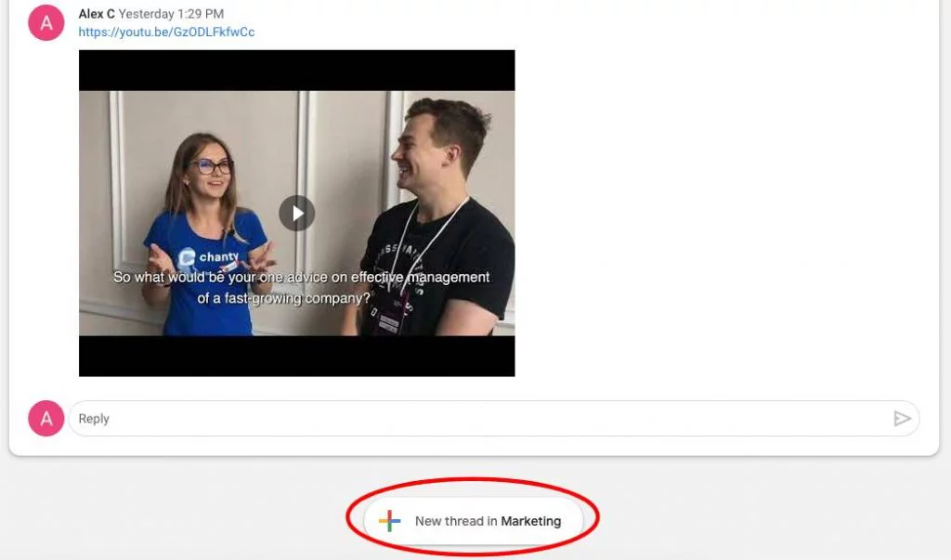The height and width of the screenshot is (560, 951).
Task: Play the embedded YouTube video
Action: click(x=296, y=213)
